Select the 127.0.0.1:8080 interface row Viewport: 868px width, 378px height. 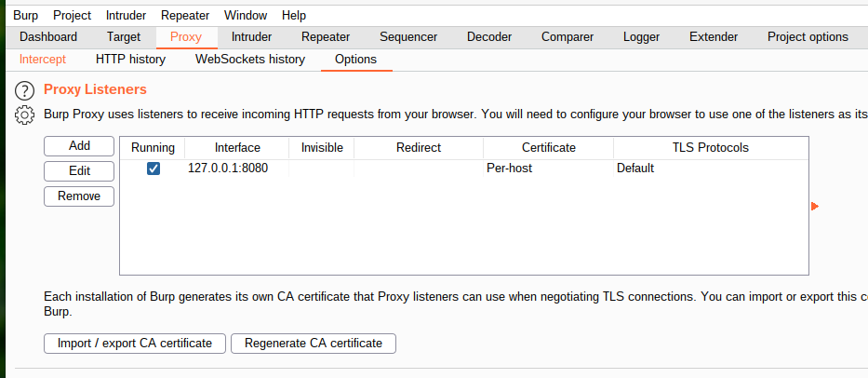[x=228, y=169]
